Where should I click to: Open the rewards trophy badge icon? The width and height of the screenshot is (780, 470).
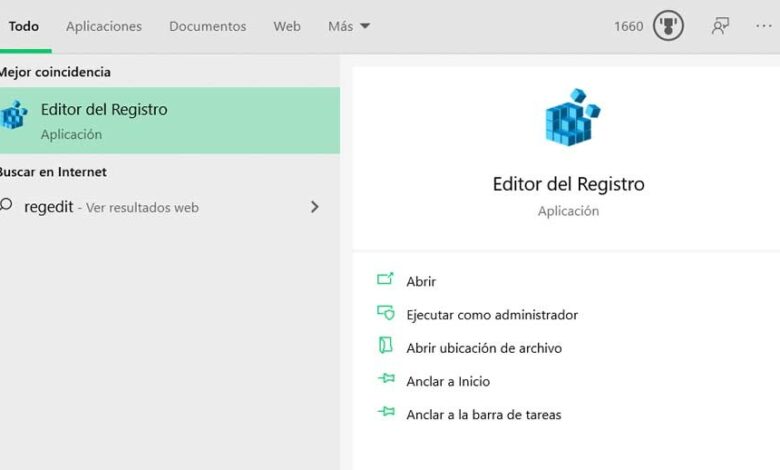(668, 26)
